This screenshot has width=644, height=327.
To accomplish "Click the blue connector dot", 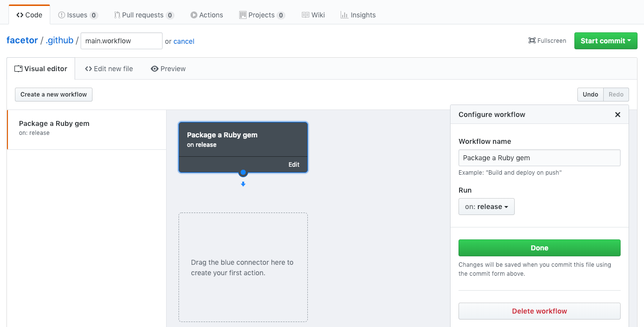I will point(243,173).
